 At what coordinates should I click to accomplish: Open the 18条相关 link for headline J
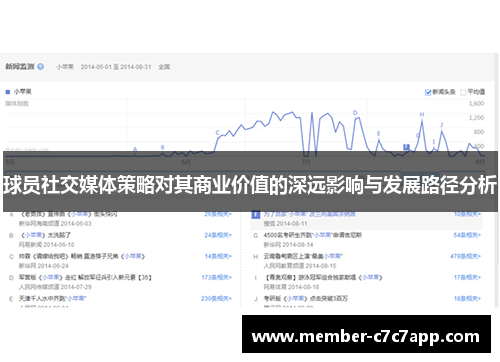pos(467,299)
